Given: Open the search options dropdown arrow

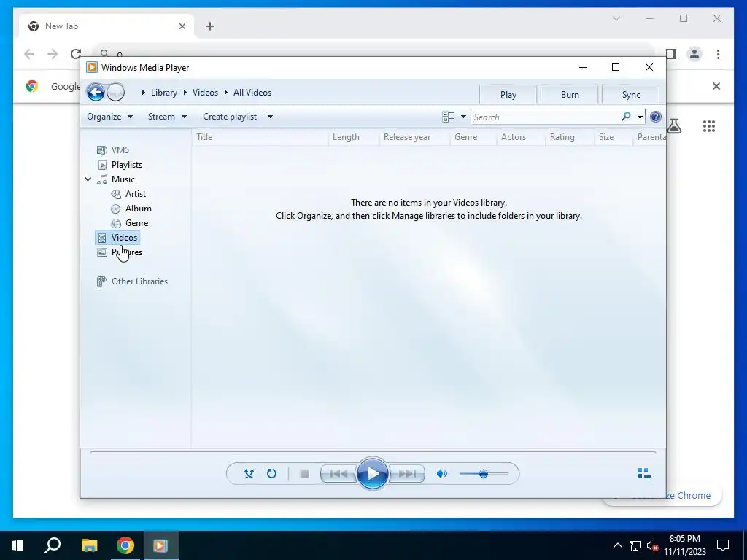Looking at the screenshot, I should pos(640,117).
